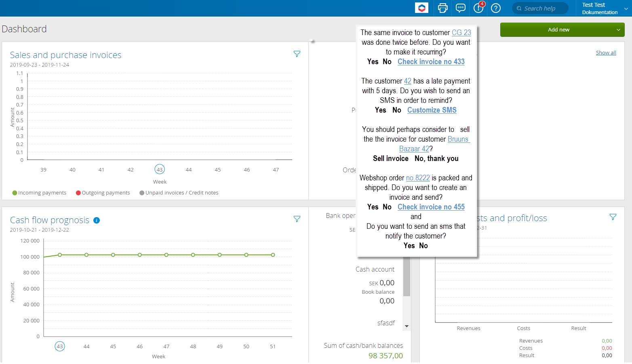Click the Check invoice no 433 link
Screen dimensions: 632x364
[431, 62]
